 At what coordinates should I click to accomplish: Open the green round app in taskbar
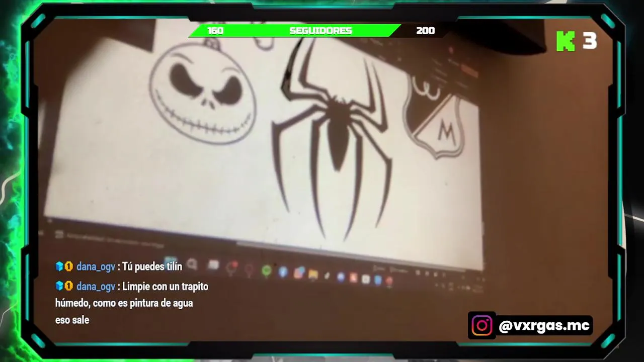(267, 271)
